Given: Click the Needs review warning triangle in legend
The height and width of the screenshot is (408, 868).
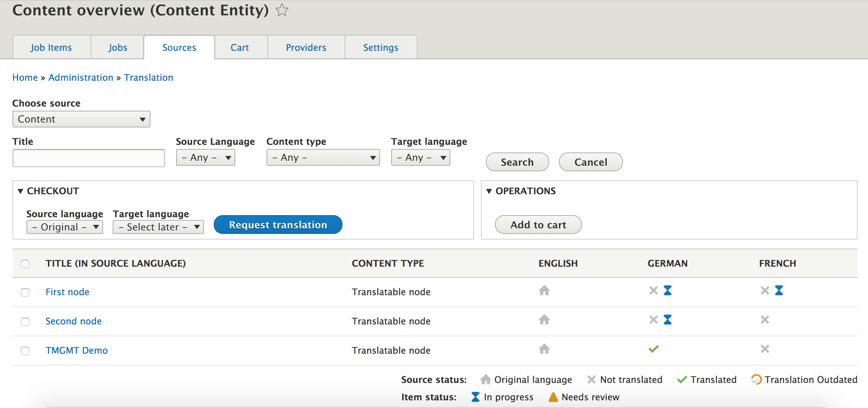Looking at the screenshot, I should tap(553, 397).
